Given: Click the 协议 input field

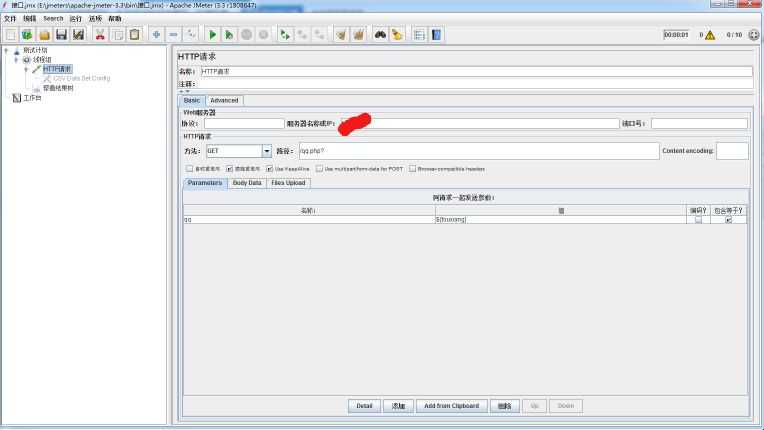Looking at the screenshot, I should coord(244,124).
